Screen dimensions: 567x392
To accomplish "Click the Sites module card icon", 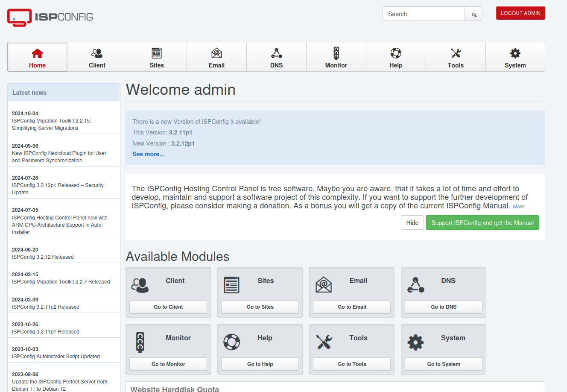I will click(232, 285).
